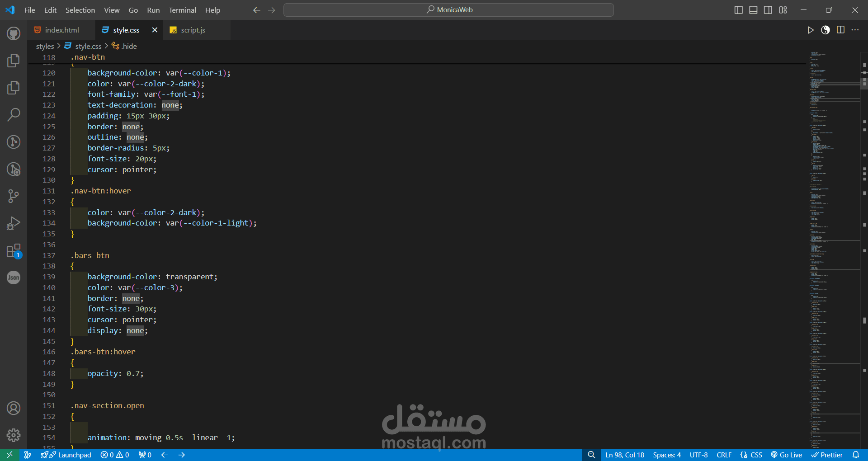Screen dimensions: 868x461
Task: Open the Accounts menu icon
Action: [x=14, y=408]
